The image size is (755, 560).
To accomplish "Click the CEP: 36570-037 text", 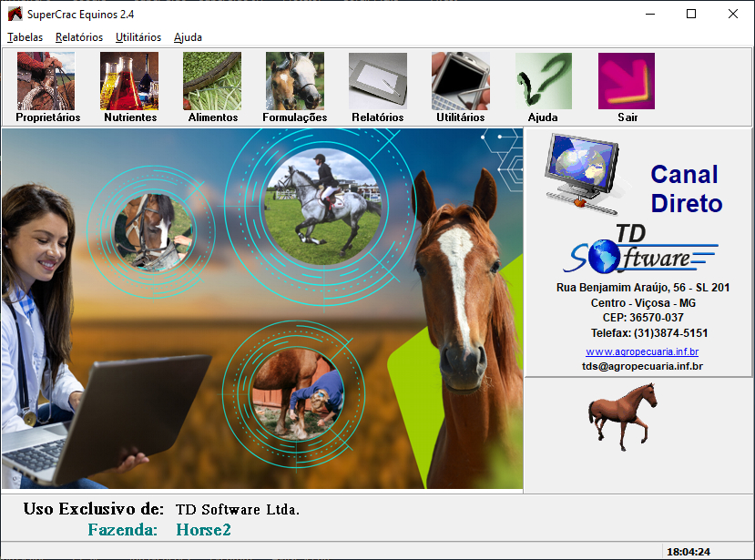I will (x=643, y=317).
